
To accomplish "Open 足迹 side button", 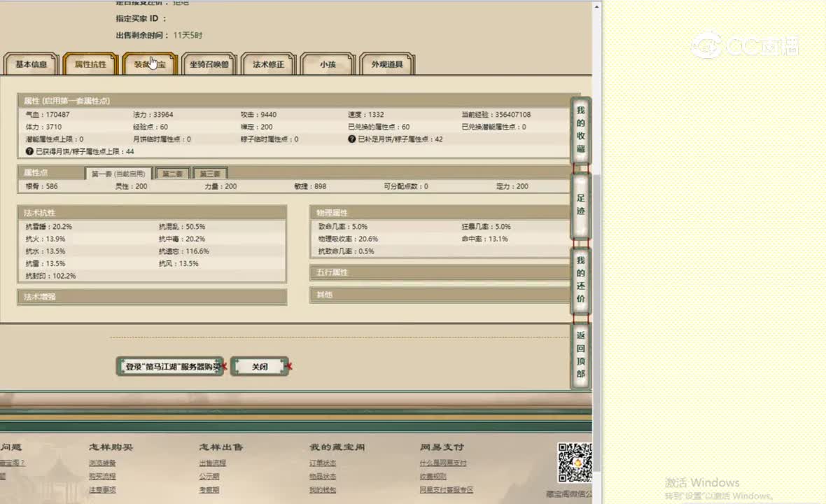I will (580, 205).
